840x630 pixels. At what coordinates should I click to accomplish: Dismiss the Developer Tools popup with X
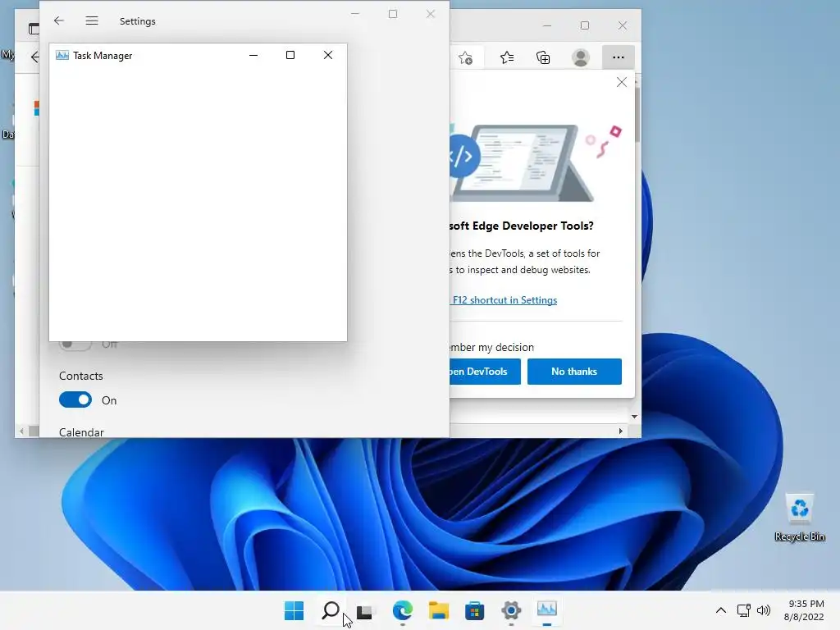[622, 82]
